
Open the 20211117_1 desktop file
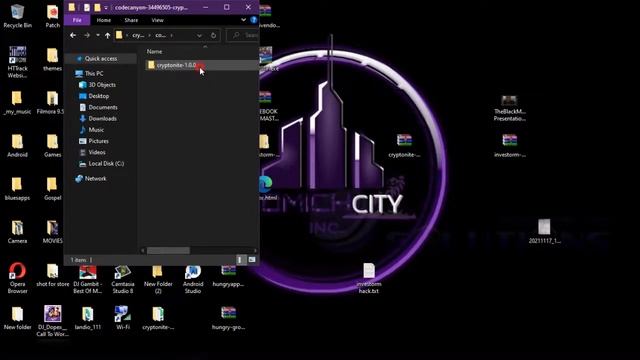pos(544,231)
